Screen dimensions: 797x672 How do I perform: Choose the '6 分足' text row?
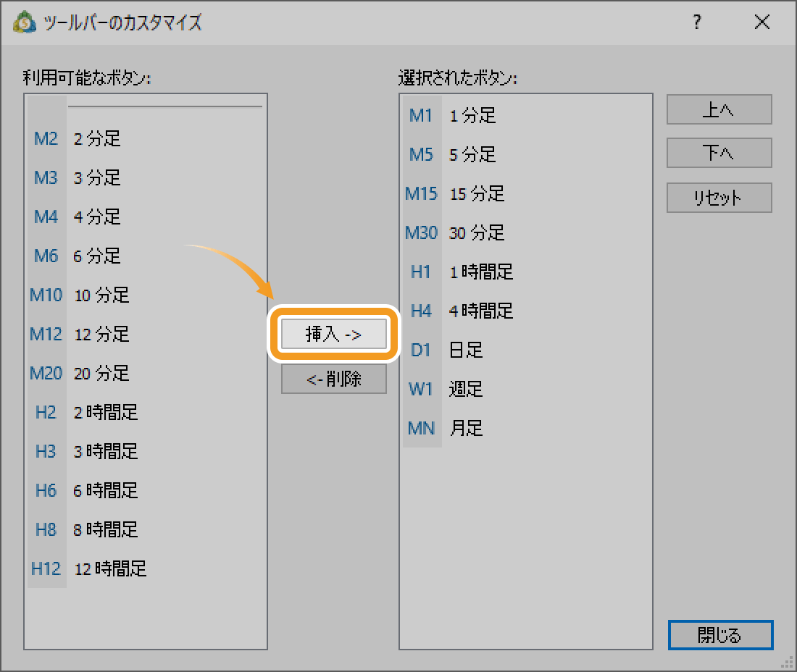[x=97, y=256]
